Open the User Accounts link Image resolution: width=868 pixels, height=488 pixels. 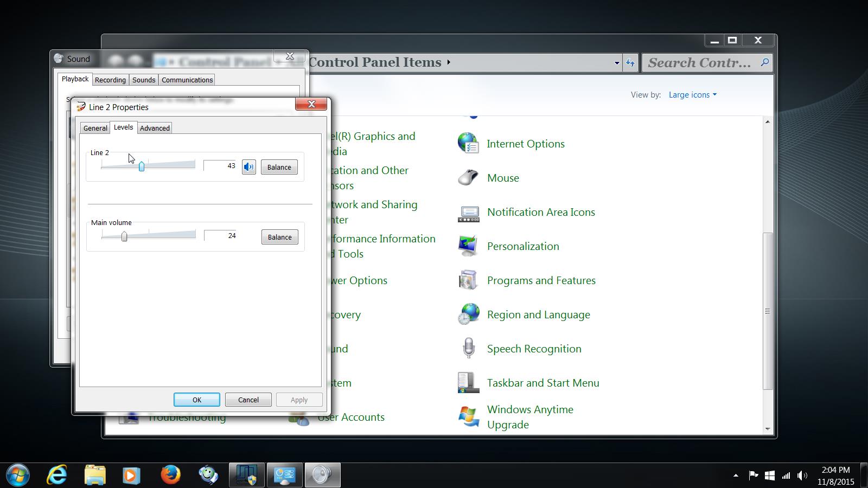click(x=352, y=417)
